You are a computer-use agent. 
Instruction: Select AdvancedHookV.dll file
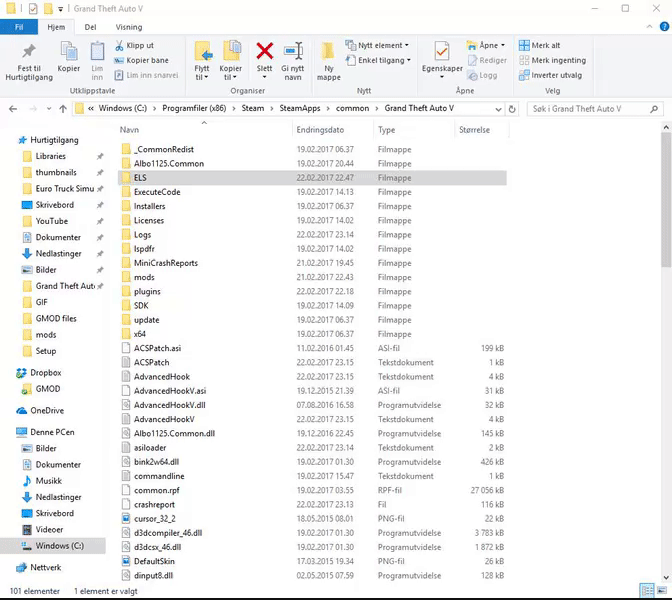point(312,405)
